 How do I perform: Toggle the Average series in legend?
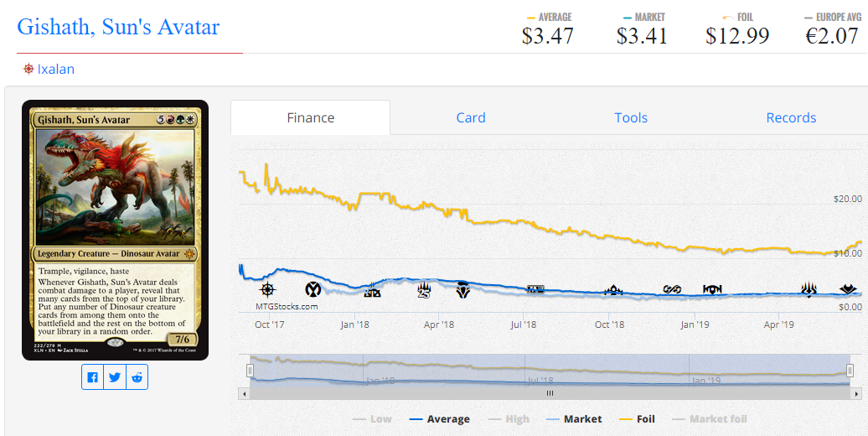pos(440,419)
